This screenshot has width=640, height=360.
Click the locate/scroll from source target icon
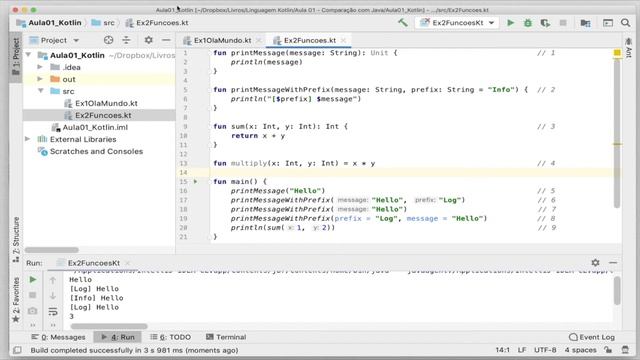[108, 40]
